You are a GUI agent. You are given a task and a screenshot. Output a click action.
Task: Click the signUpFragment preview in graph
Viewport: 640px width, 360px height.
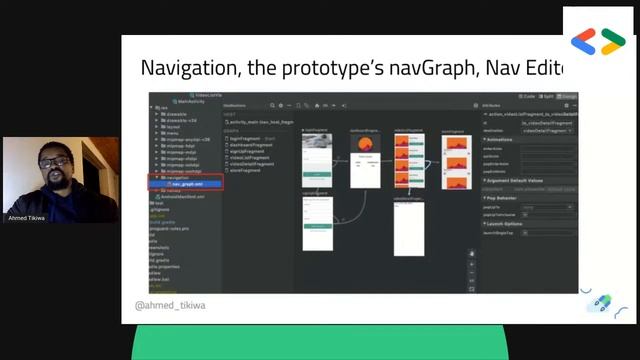click(x=318, y=224)
